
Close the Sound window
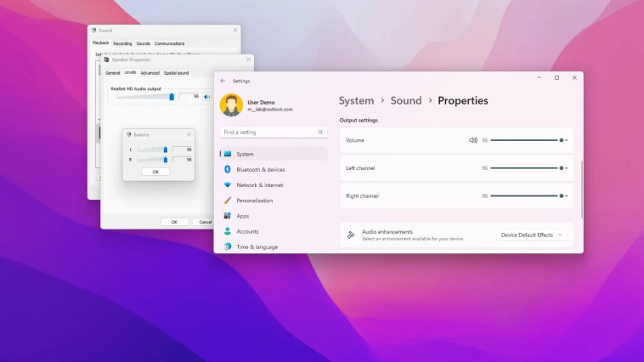[x=235, y=30]
